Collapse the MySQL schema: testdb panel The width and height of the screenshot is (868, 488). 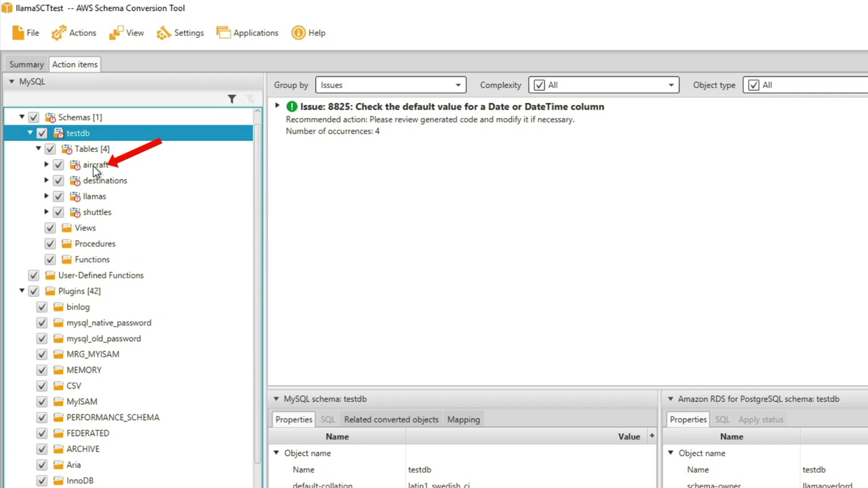(x=276, y=399)
